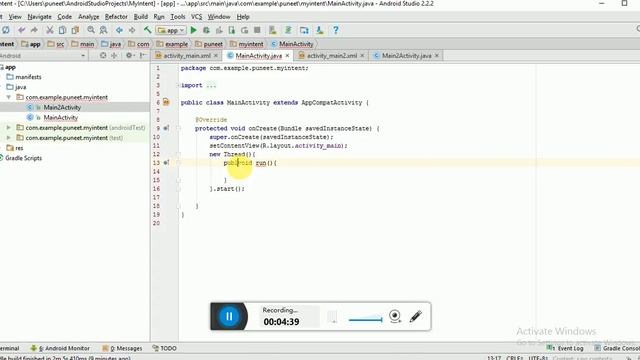Click the MainActivity breadcrumb item
The image size is (640, 360).
(292, 44)
